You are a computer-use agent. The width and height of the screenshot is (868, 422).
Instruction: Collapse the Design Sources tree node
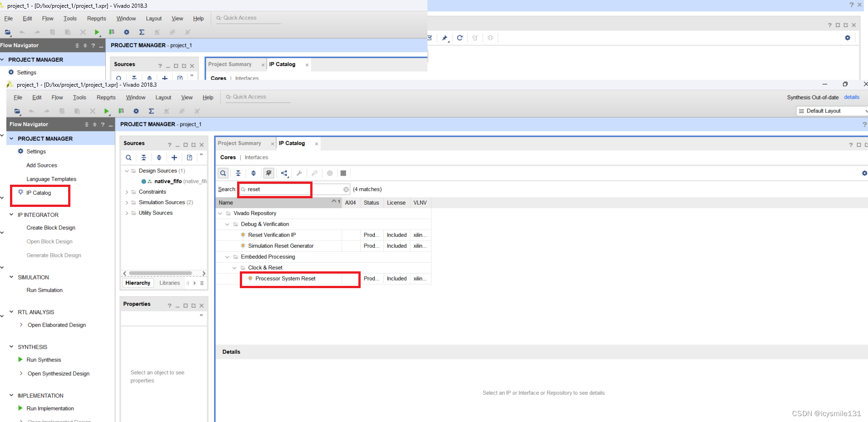click(x=127, y=171)
